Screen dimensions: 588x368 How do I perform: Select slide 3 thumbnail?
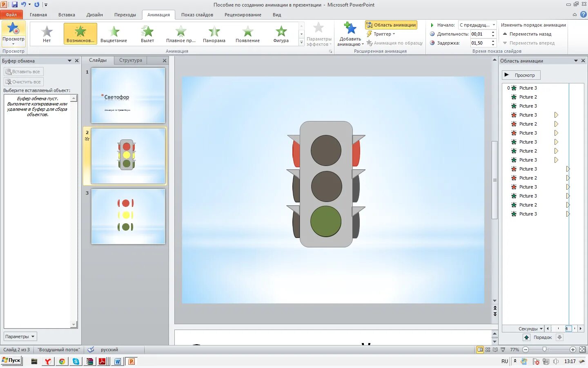tap(128, 216)
